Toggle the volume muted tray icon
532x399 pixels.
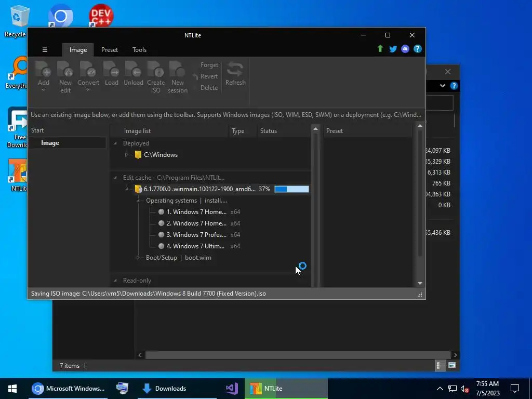(464, 389)
